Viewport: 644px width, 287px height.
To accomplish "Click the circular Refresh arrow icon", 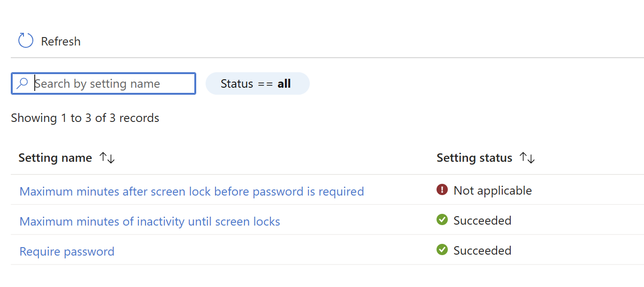I will (x=26, y=41).
